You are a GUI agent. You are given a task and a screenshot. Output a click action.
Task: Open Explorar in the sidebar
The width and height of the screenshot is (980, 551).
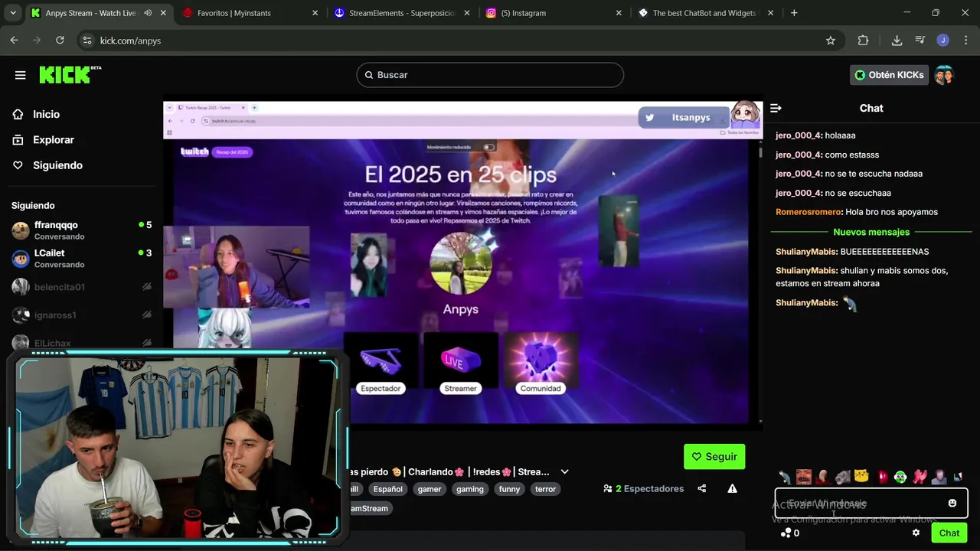53,140
